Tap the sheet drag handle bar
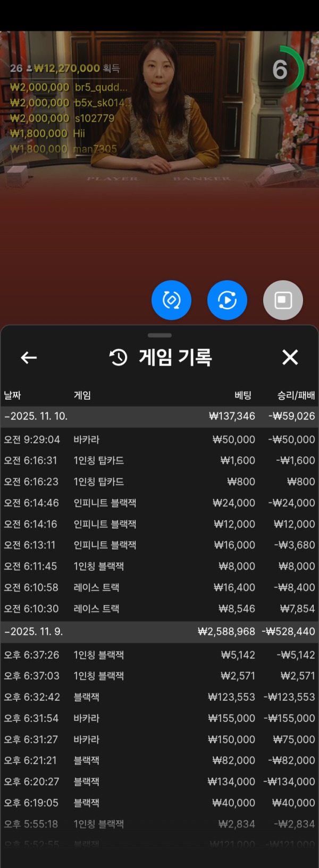 click(159, 335)
